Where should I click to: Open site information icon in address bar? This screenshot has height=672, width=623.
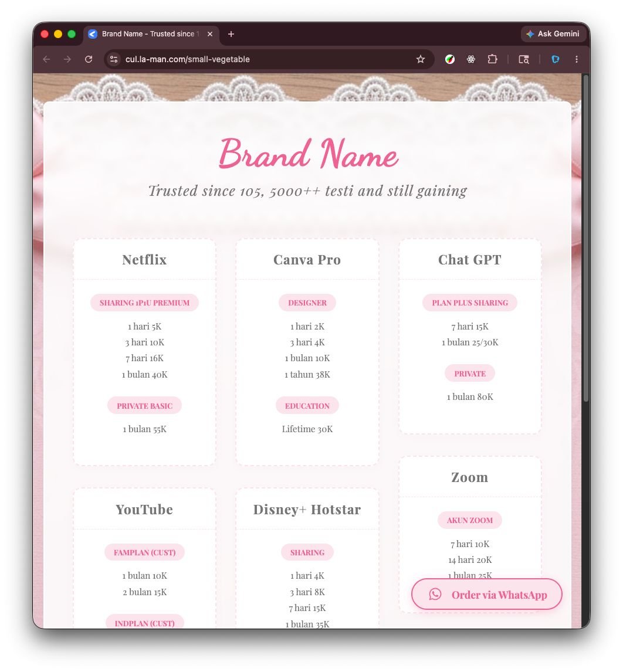pos(114,59)
